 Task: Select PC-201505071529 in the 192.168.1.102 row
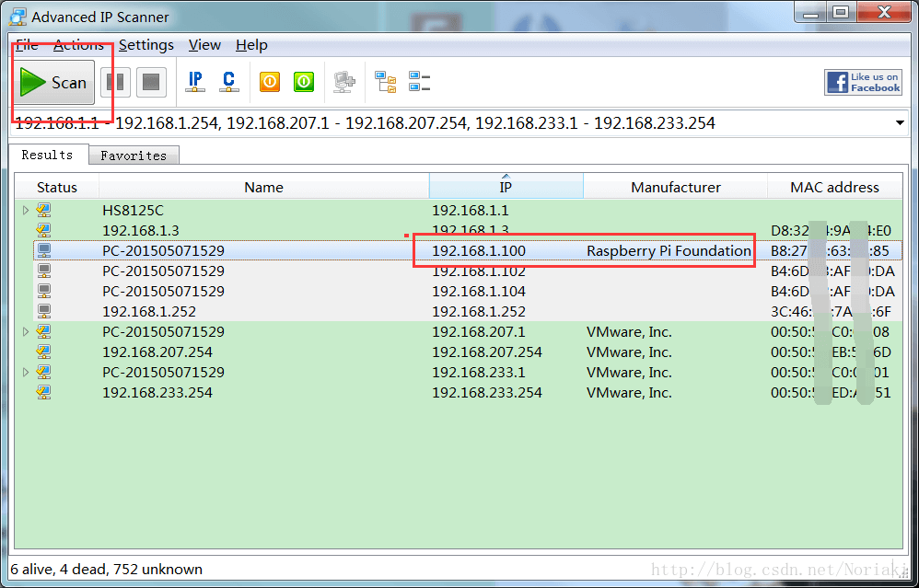(164, 271)
